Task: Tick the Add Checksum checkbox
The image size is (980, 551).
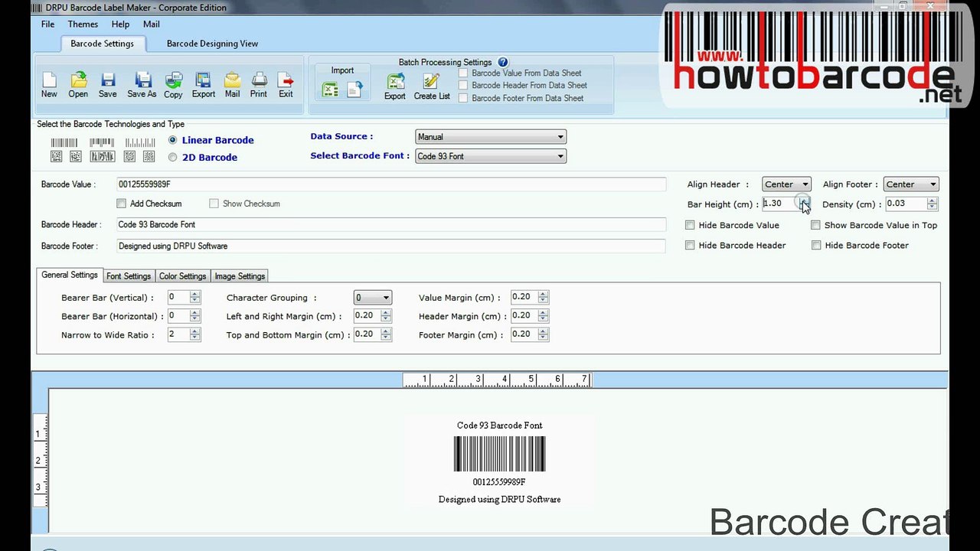Action: (x=121, y=204)
